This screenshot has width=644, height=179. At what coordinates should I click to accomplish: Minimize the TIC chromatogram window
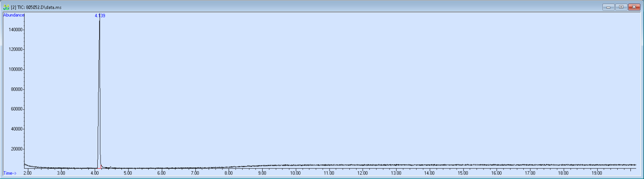point(608,7)
